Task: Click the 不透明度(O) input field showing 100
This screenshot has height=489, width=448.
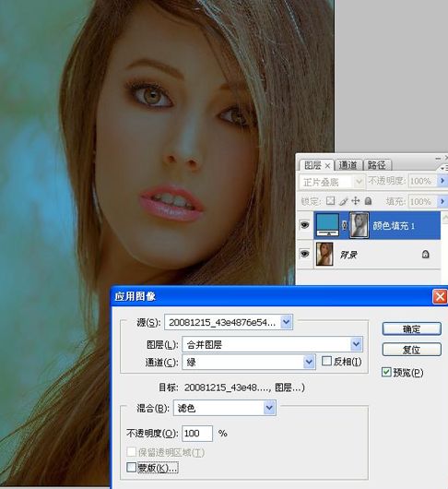Action: (x=197, y=433)
